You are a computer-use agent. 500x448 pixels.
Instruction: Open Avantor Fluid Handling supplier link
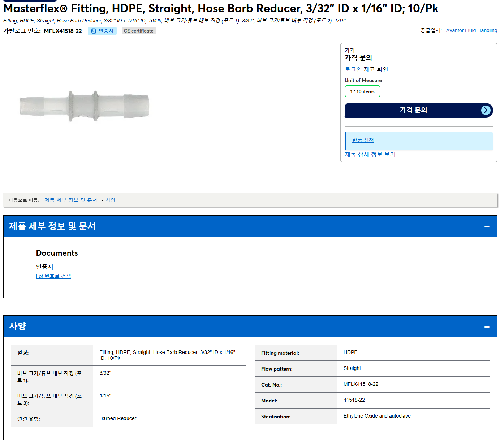(x=471, y=30)
